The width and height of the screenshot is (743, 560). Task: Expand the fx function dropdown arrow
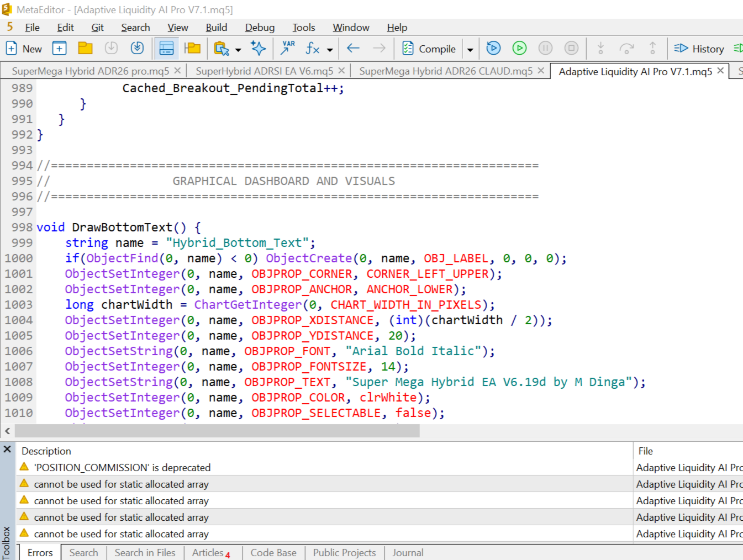[330, 50]
